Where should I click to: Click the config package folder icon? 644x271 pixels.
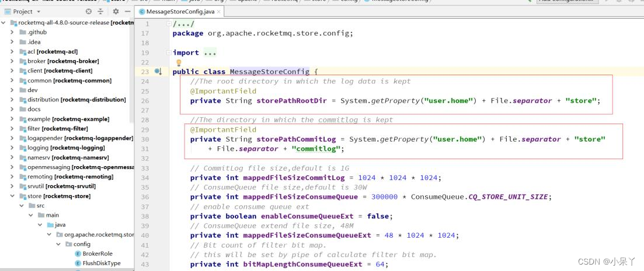coord(68,244)
